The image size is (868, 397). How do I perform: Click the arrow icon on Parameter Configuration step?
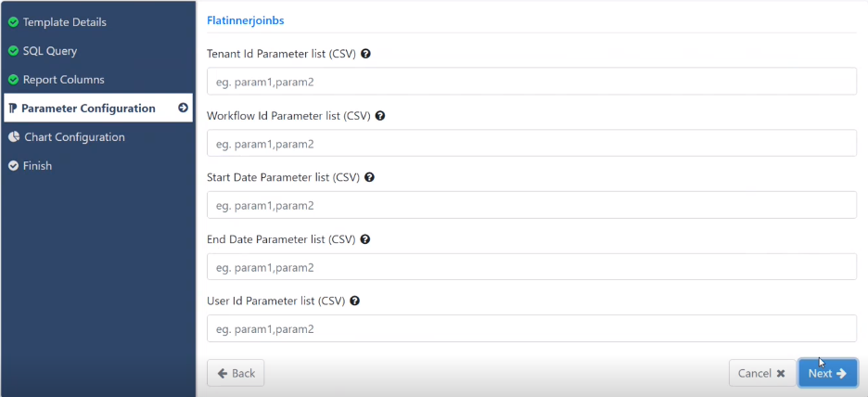183,108
